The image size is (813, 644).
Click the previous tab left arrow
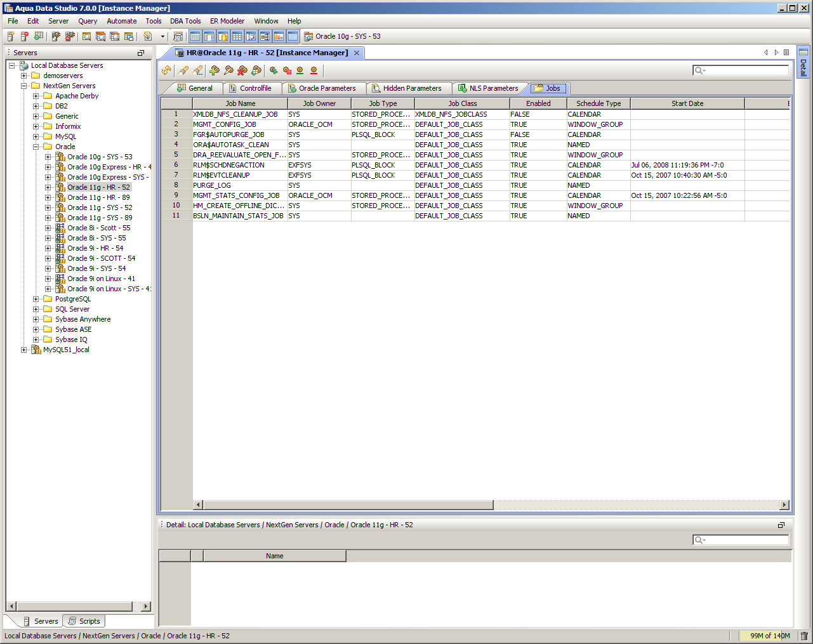click(766, 53)
